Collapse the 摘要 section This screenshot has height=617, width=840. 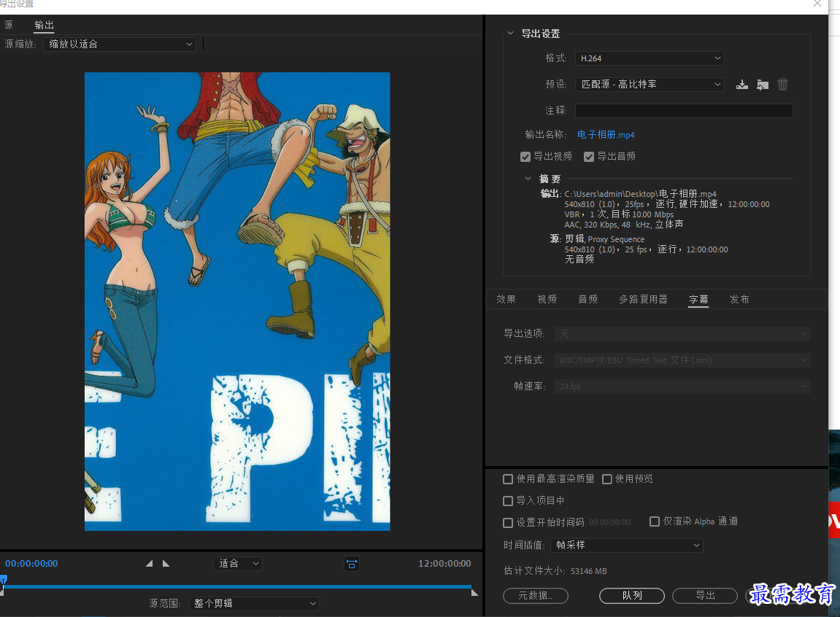(x=528, y=179)
